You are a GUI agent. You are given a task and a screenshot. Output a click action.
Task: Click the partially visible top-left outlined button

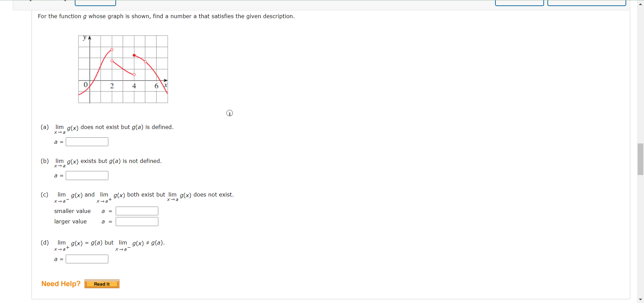coord(95,3)
